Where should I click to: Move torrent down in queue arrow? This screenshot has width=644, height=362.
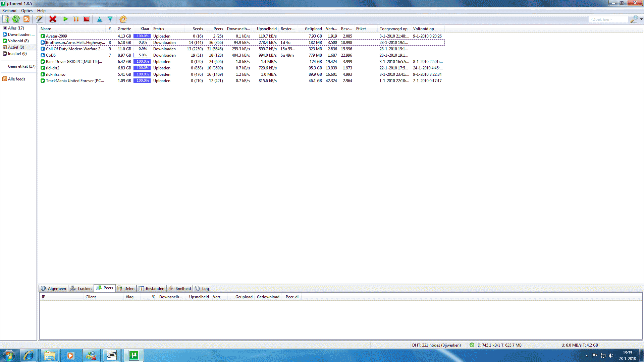[x=110, y=19]
